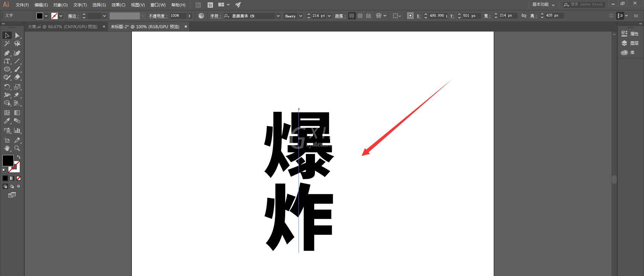Open the 对象(O) menu
Viewport: 644px width, 276px height.
click(x=60, y=5)
